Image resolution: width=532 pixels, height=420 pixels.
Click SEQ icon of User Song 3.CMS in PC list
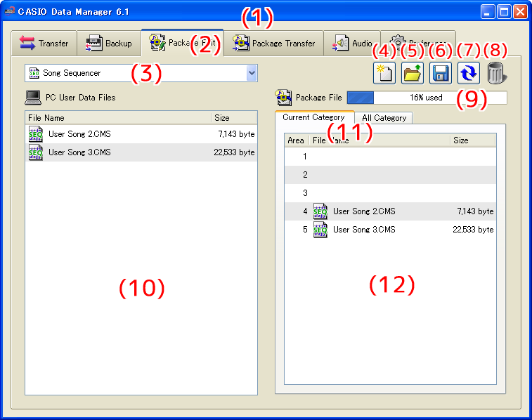[x=36, y=152]
